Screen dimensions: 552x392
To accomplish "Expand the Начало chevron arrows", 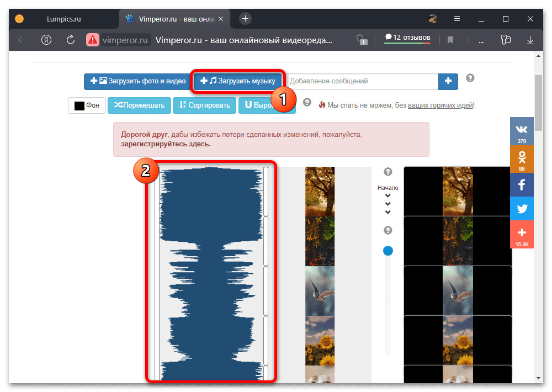I will click(388, 204).
